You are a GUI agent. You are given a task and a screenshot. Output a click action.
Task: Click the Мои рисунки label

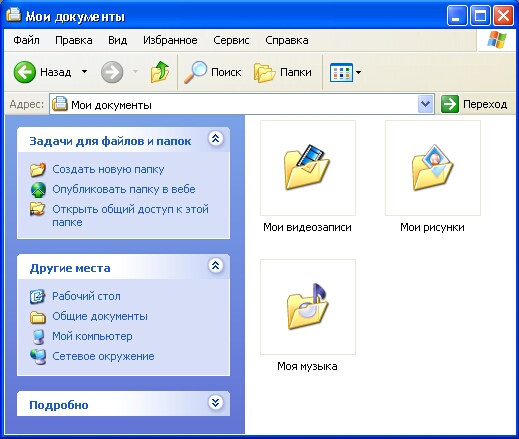[432, 227]
